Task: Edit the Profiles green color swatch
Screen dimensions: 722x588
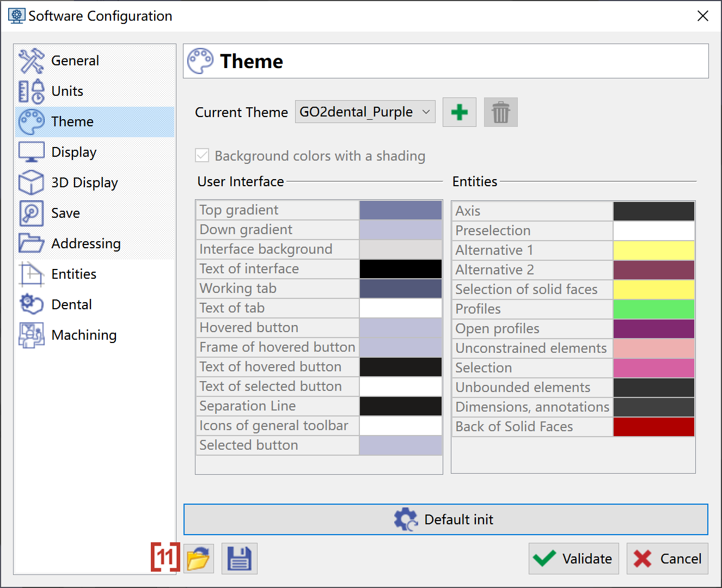Action: 653,309
